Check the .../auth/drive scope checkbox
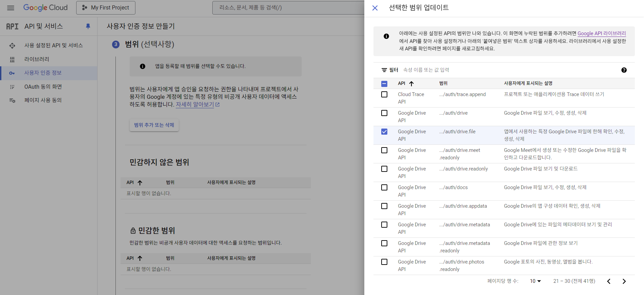The height and width of the screenshot is (295, 644). (384, 113)
